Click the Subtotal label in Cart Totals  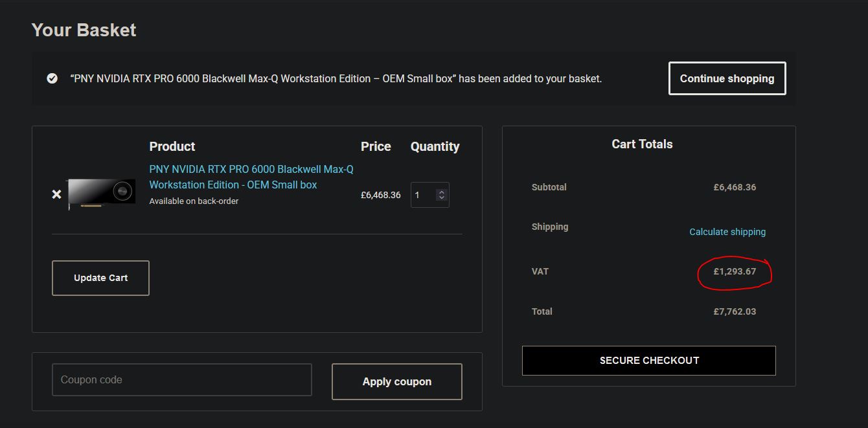pyautogui.click(x=549, y=187)
